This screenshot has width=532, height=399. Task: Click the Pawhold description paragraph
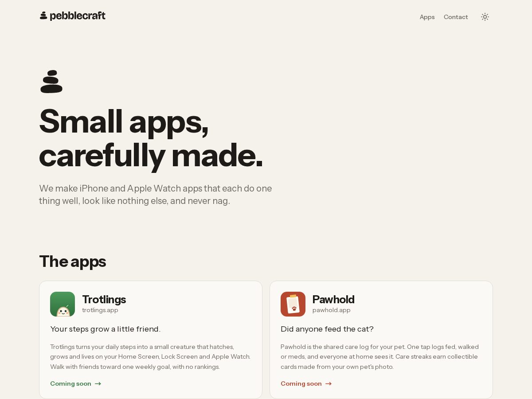click(x=380, y=356)
